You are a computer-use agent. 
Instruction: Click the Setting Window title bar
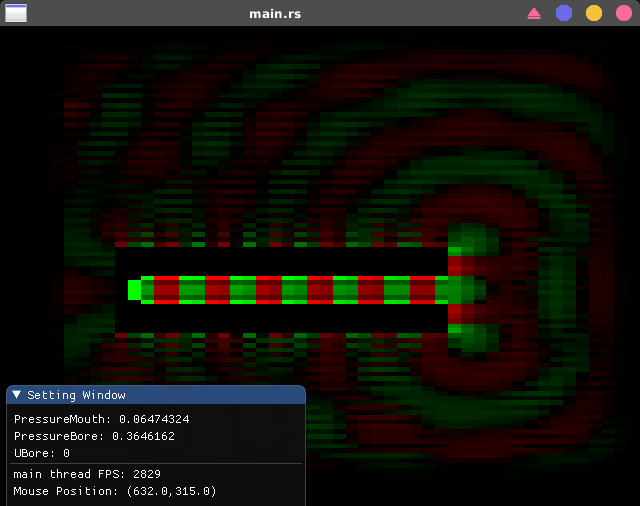[x=156, y=395]
